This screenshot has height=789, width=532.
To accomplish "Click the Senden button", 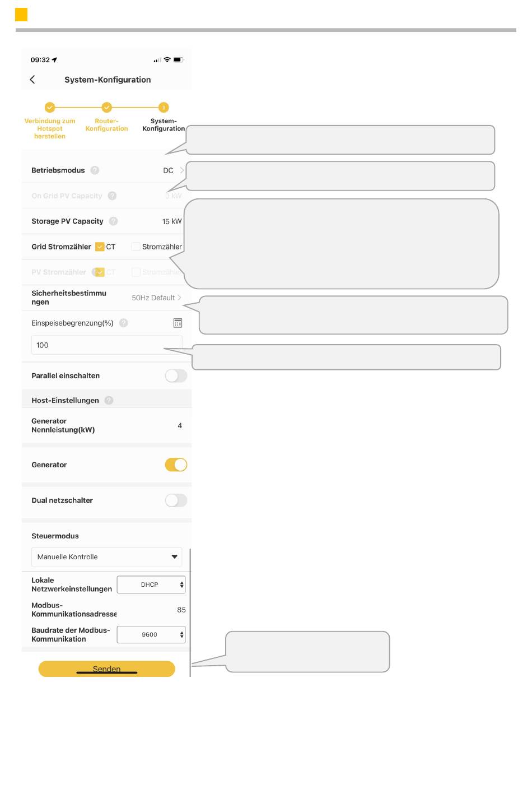I will pos(106,669).
